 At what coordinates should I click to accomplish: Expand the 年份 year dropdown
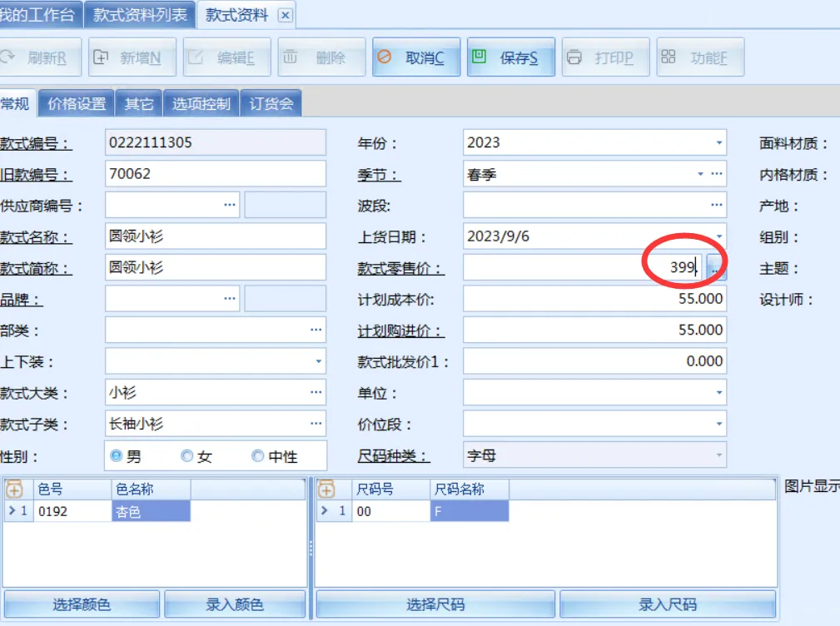(x=718, y=143)
